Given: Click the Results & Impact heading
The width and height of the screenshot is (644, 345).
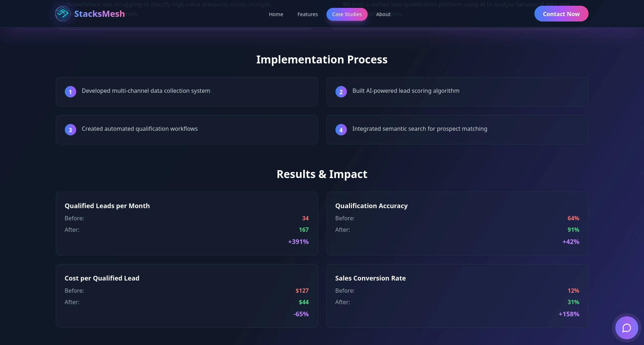Looking at the screenshot, I should pos(322,174).
